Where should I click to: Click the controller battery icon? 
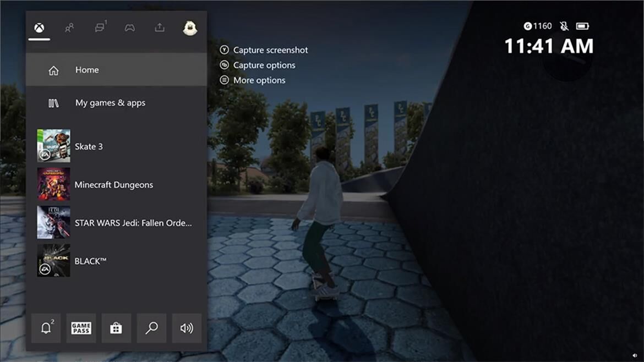(x=582, y=26)
